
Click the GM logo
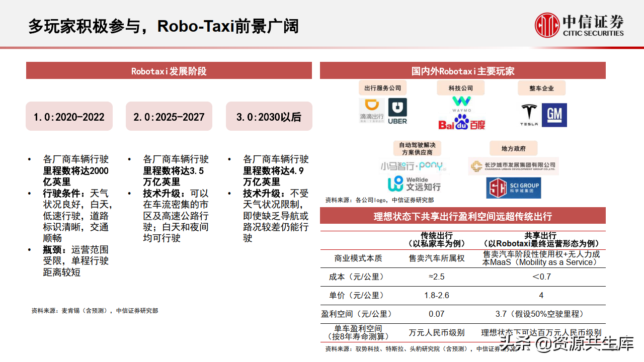554,115
